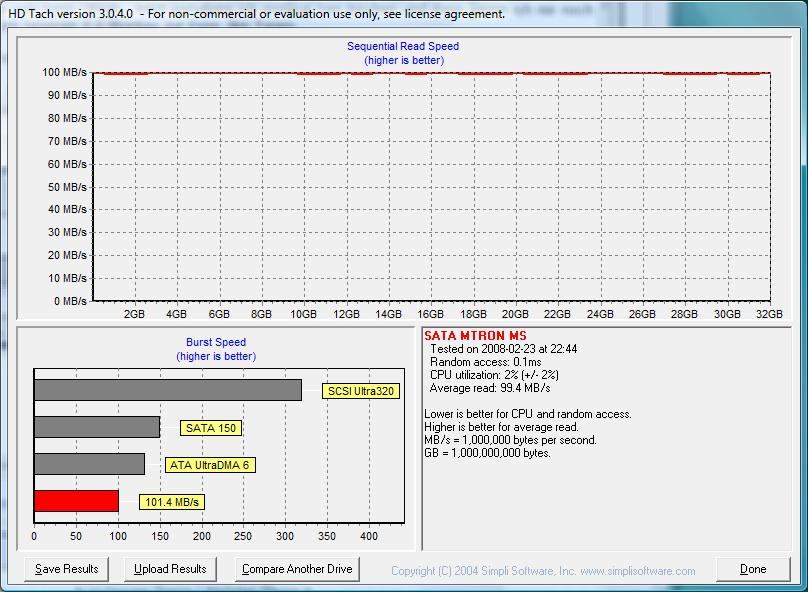
Task: Click the ATA UltraDMA 6 label
Action: (x=210, y=465)
